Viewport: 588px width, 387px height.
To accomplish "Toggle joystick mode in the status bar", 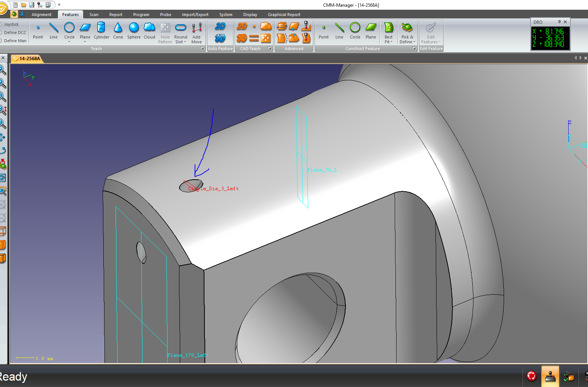I will 550,376.
